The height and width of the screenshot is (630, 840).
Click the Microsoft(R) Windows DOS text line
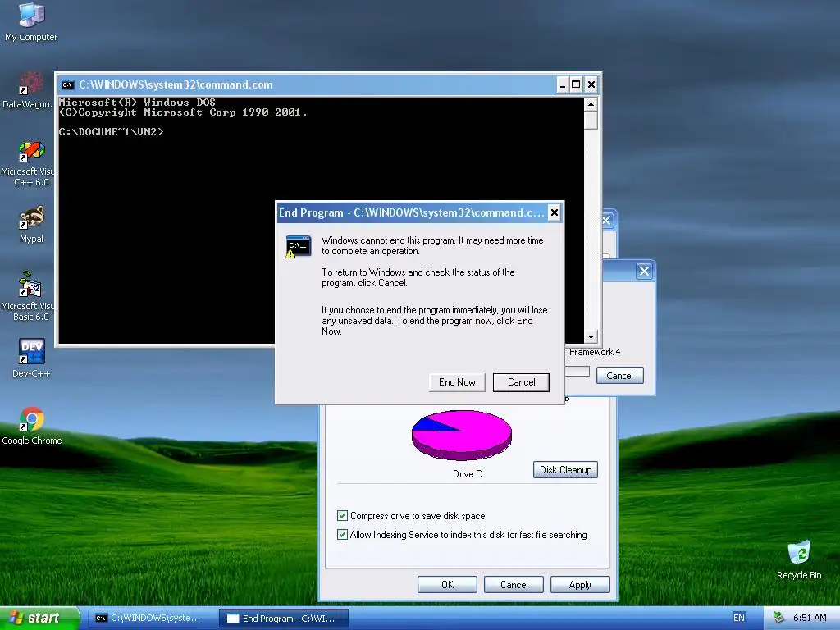point(137,103)
